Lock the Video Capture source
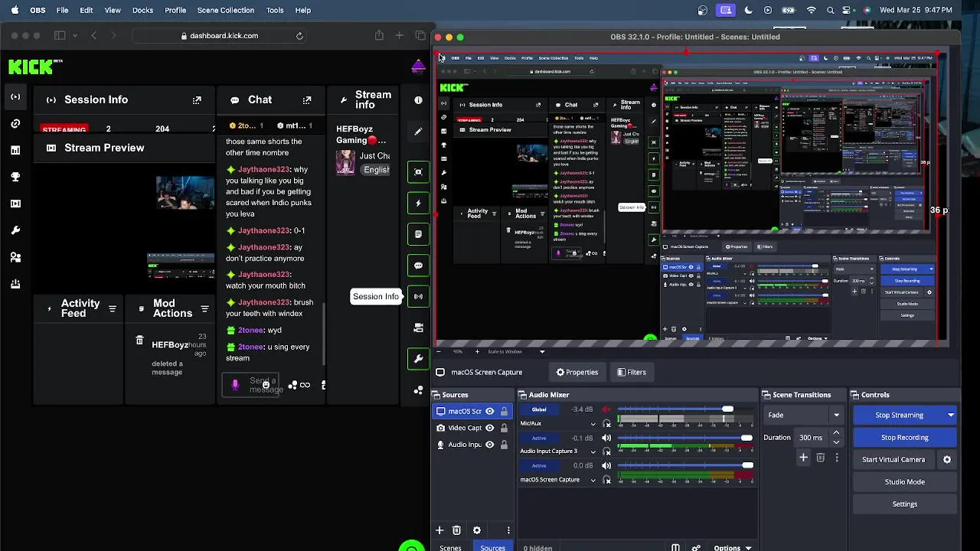Viewport: 980px width, 551px height. click(504, 428)
